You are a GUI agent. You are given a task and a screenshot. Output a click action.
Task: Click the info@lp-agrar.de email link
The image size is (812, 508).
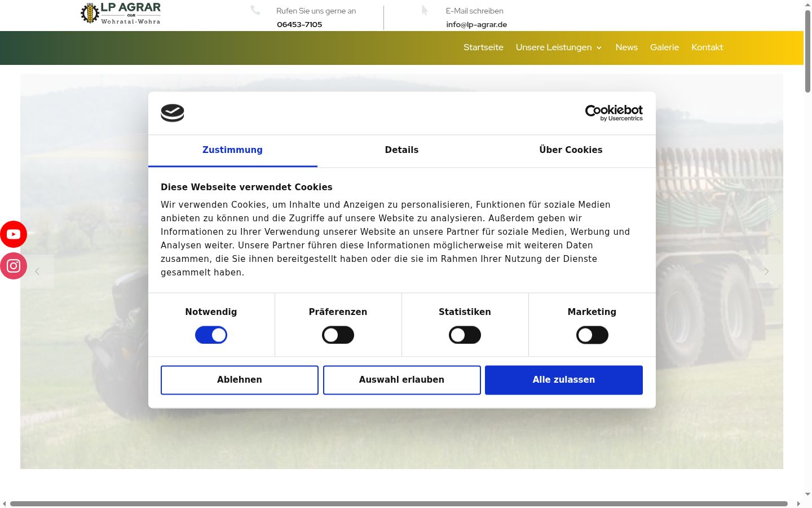476,24
